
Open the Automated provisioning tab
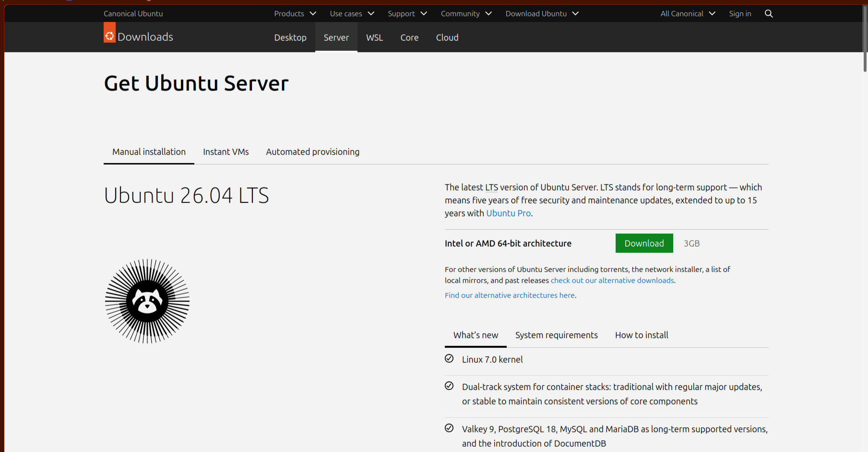point(312,152)
